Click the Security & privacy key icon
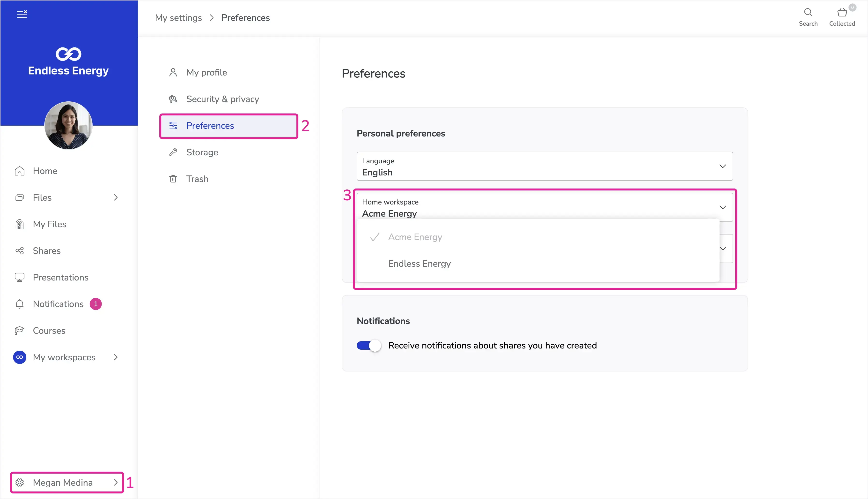This screenshot has width=868, height=499. [173, 99]
